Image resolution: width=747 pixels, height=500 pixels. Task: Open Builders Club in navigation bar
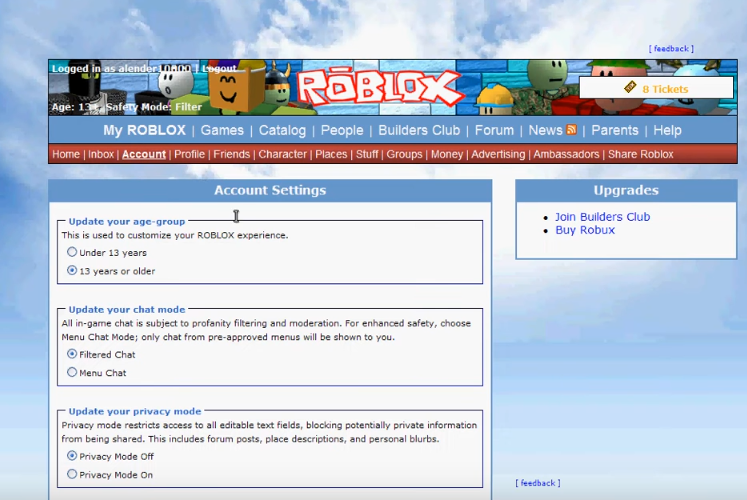tap(419, 130)
